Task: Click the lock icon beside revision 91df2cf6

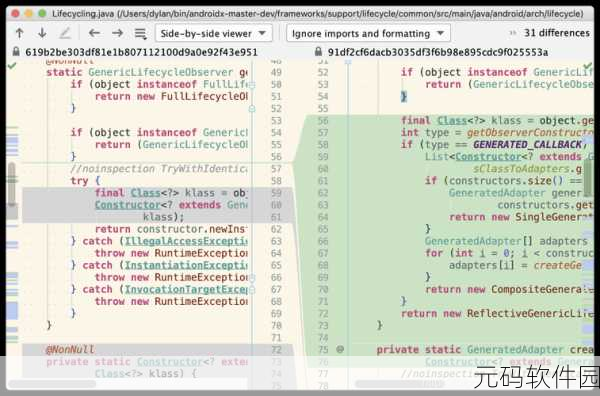Action: coord(318,51)
